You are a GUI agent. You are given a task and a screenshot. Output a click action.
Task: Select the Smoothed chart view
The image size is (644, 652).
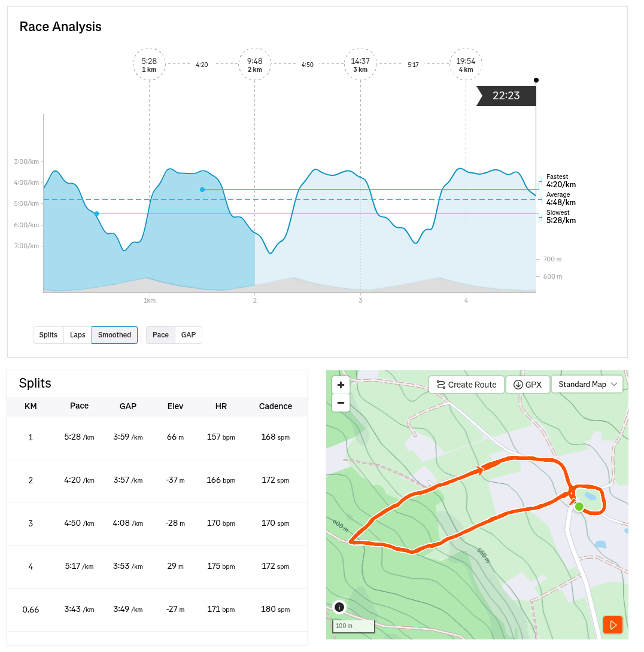(114, 335)
